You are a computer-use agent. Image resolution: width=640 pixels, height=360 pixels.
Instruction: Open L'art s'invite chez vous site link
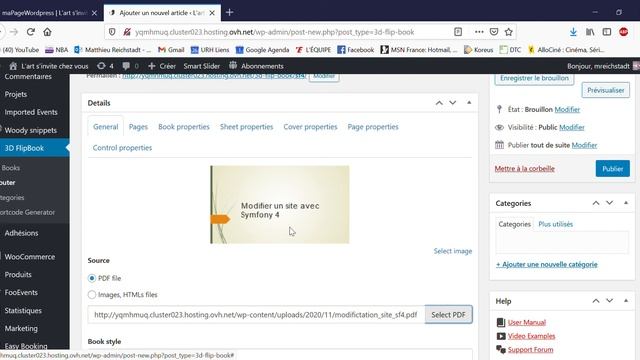point(49,66)
